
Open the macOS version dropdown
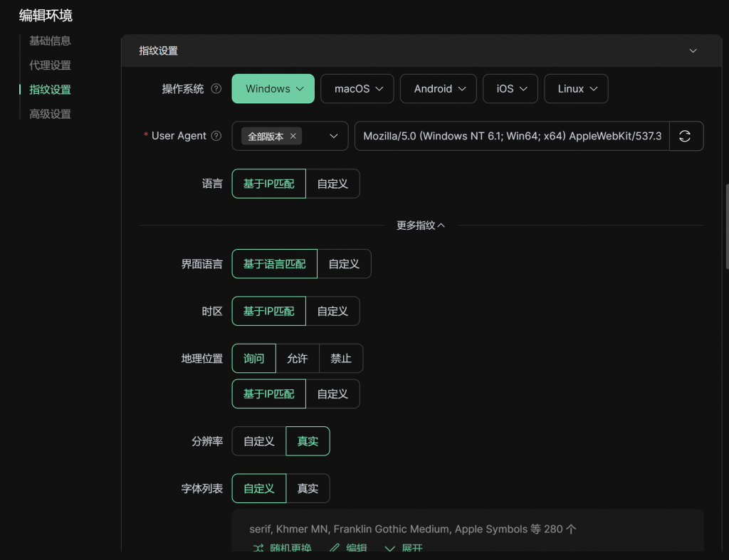(359, 89)
